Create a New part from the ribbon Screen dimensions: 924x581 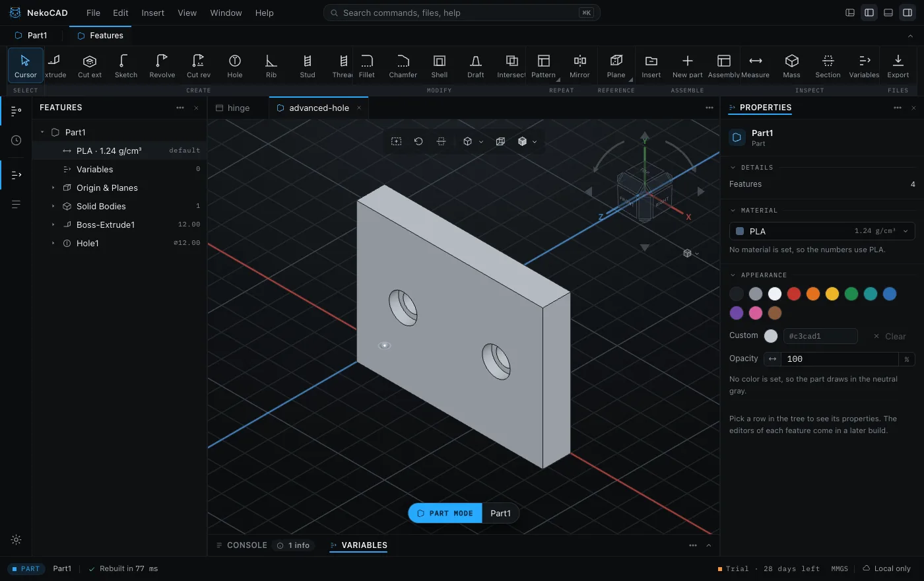pos(688,66)
